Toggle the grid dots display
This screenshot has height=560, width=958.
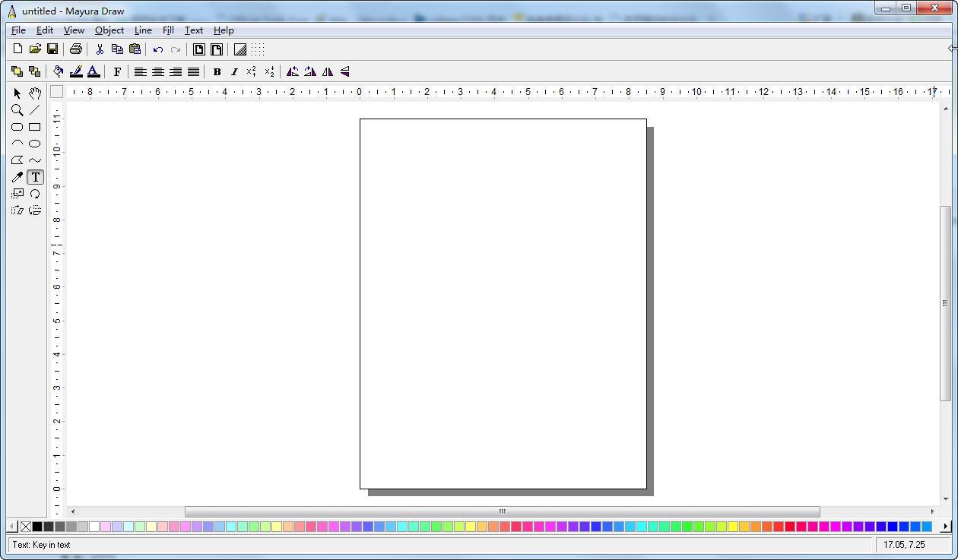[258, 49]
